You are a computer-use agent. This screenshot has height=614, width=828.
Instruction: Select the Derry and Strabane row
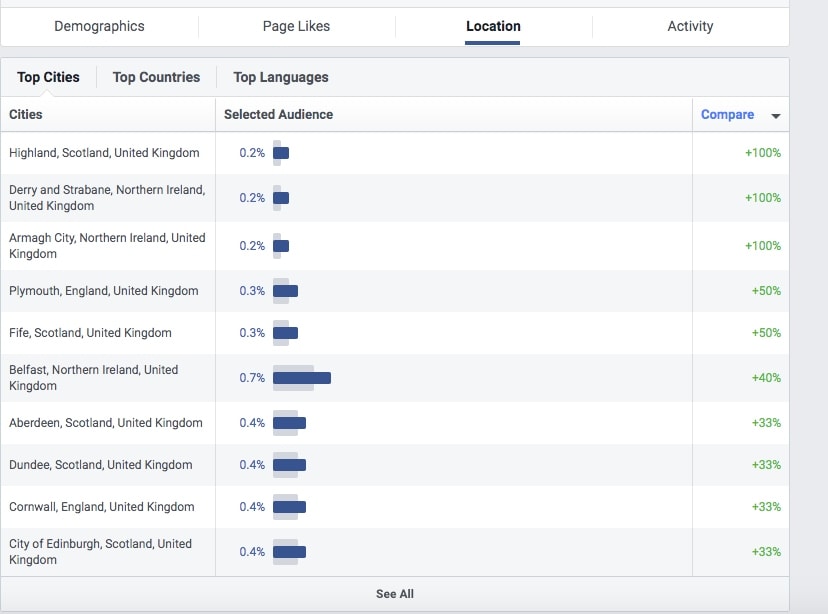(107, 198)
